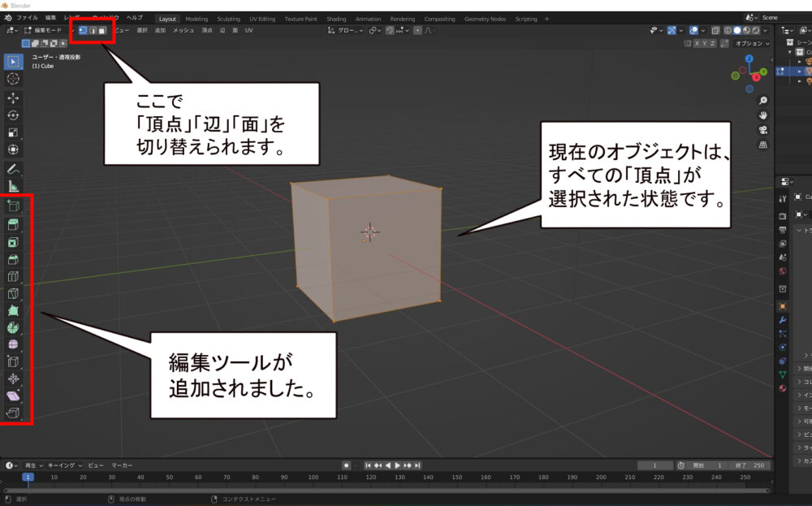Toggle the camera view icon
The image size is (812, 506).
pyautogui.click(x=762, y=130)
